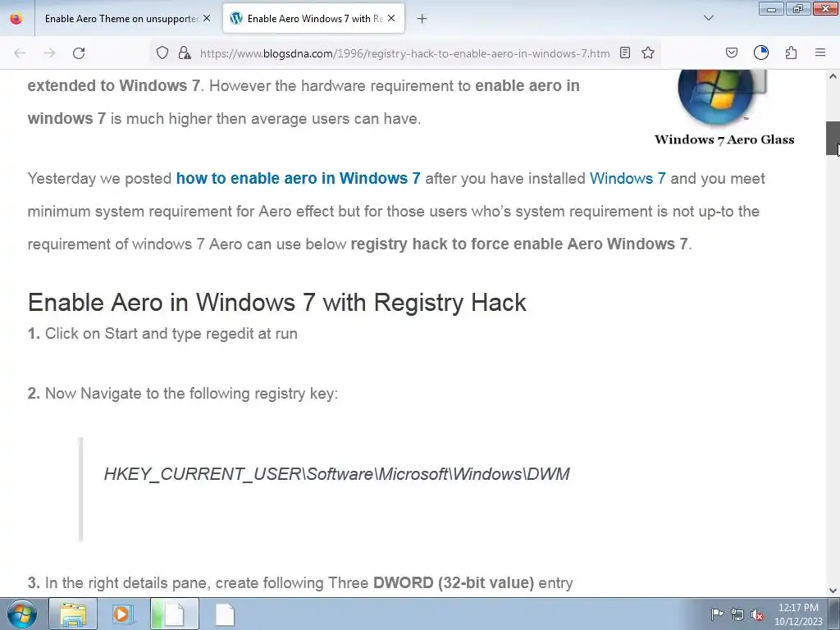Click the Show desktop button on taskbar
Viewport: 840px width, 630px height.
[834, 614]
